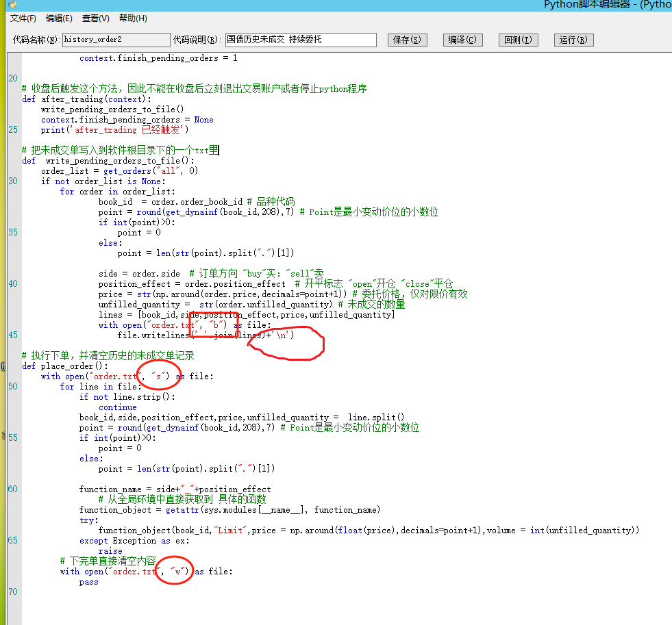Click the line 'if not order_list is None:'

pos(103,181)
